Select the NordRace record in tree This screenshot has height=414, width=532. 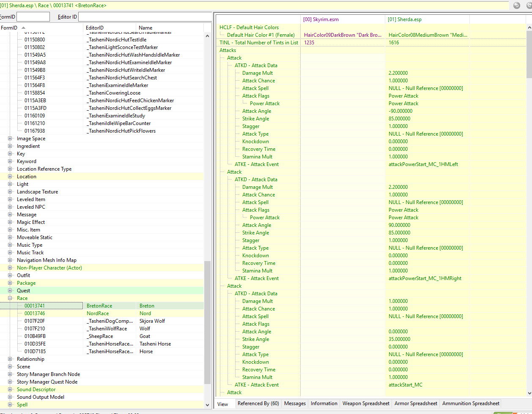98,313
